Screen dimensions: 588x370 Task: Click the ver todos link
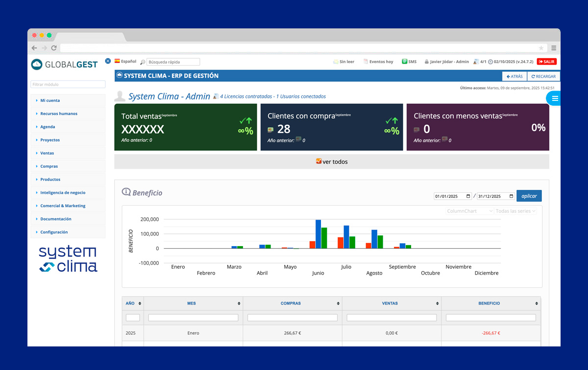pyautogui.click(x=332, y=162)
